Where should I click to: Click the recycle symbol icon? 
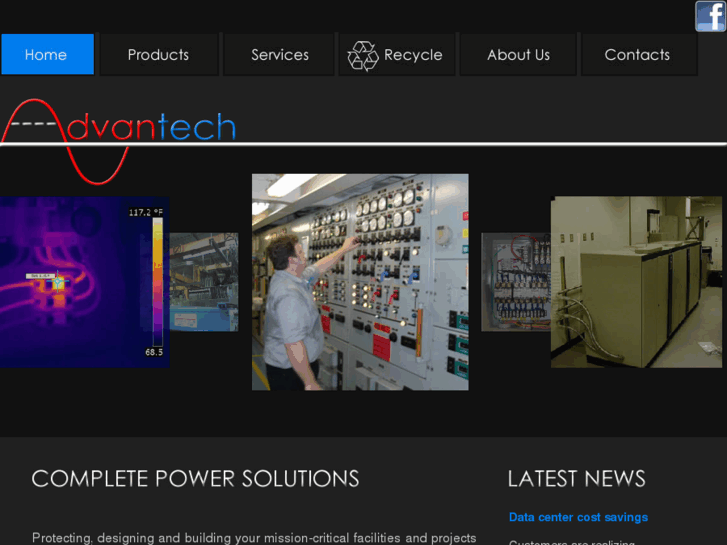coord(363,56)
